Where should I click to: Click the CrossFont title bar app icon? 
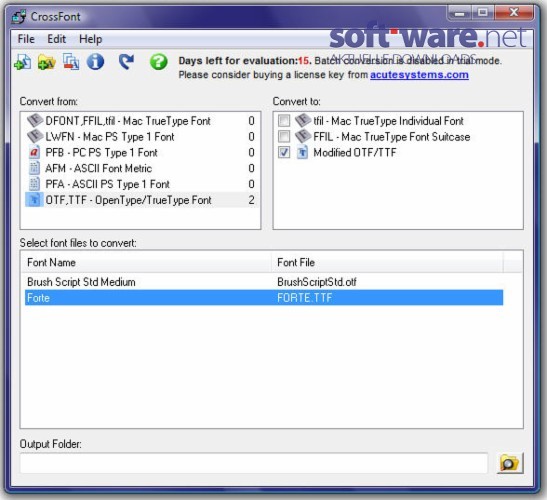coord(19,17)
